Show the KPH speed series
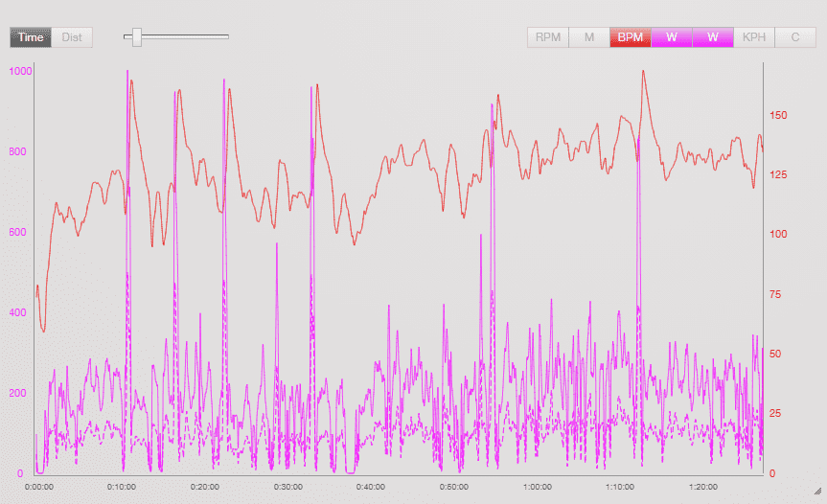Screen dimensions: 827x504 754,37
